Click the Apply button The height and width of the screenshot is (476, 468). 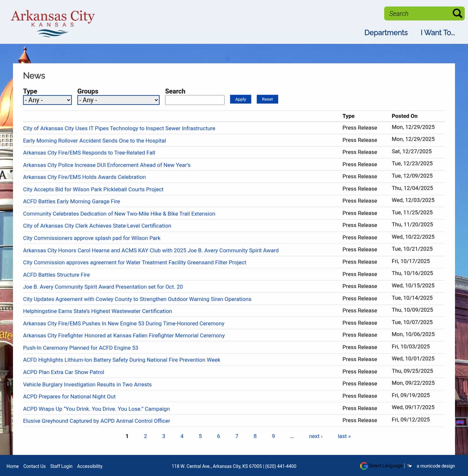(240, 99)
